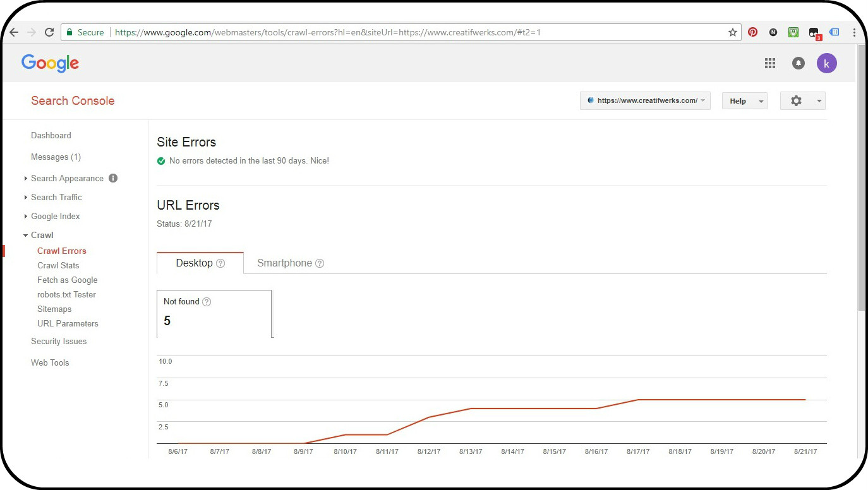Open robots.txt Tester
The image size is (868, 490).
click(66, 295)
